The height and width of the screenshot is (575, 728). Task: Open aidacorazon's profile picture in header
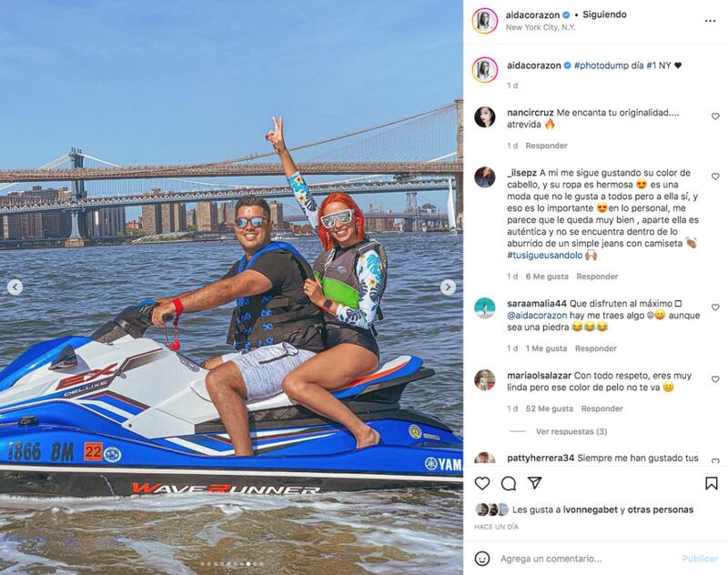(485, 21)
